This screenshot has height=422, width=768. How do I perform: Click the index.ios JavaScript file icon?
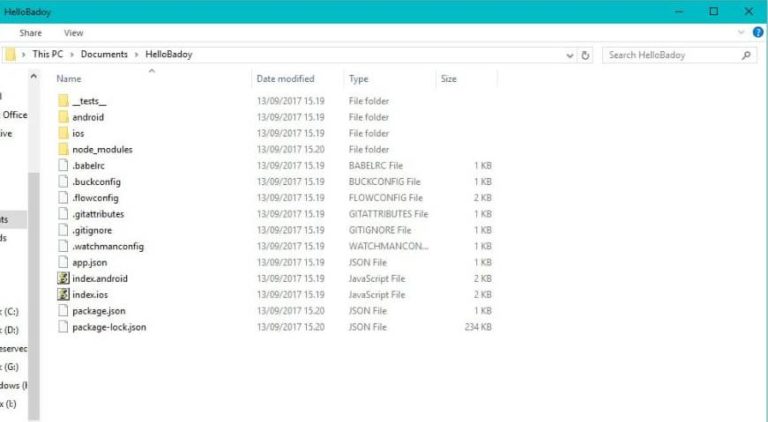(63, 295)
